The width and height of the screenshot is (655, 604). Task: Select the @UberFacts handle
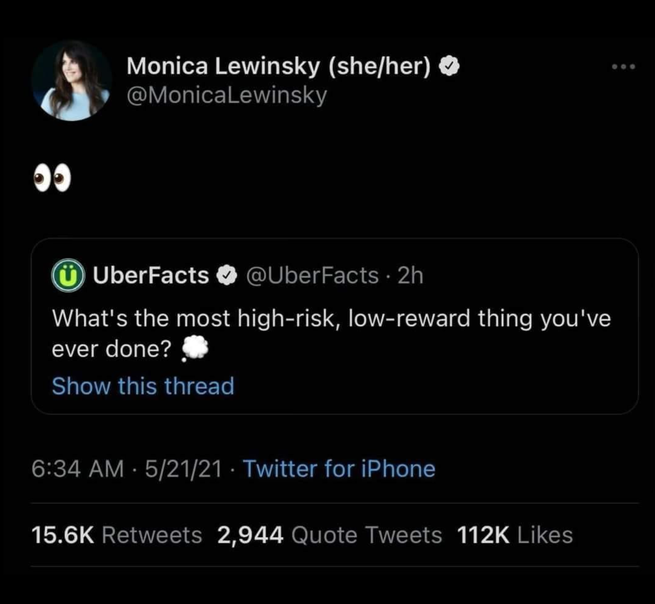(x=312, y=275)
